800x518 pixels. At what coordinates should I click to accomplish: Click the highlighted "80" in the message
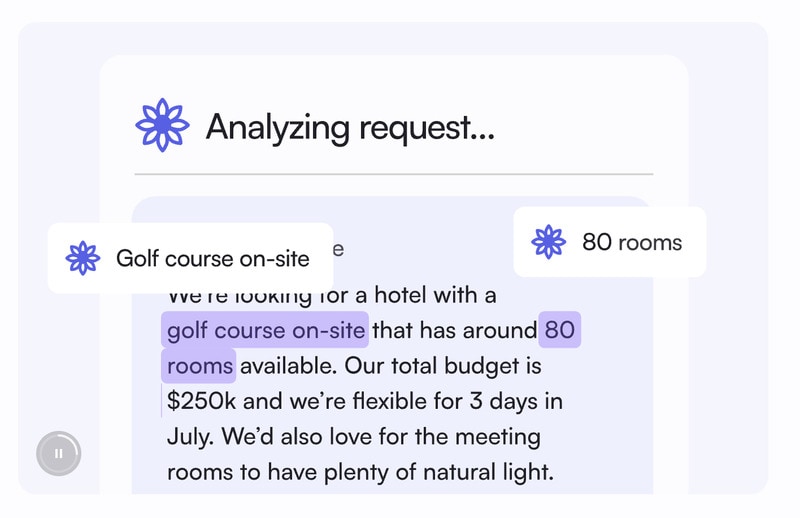tap(560, 330)
